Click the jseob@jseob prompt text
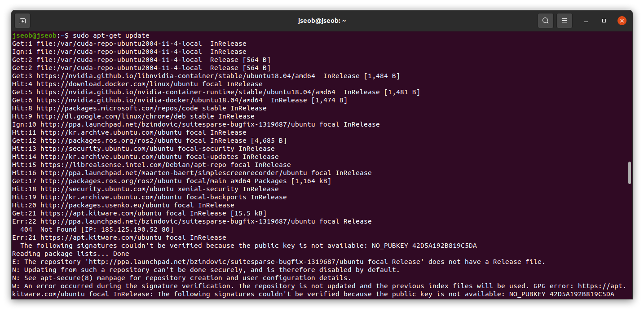The image size is (644, 312). point(35,35)
